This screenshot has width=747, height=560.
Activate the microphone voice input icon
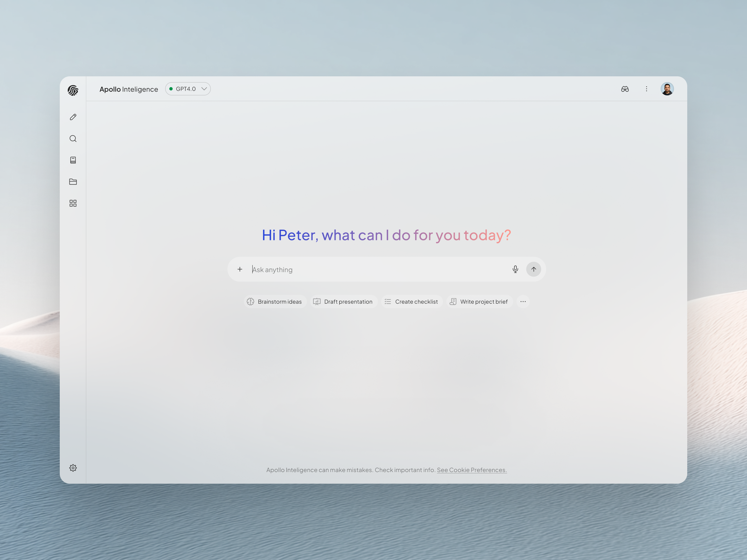[x=515, y=269]
